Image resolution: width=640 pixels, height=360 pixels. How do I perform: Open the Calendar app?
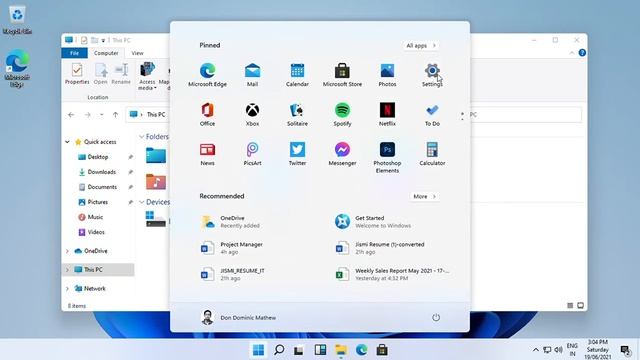coord(297,75)
